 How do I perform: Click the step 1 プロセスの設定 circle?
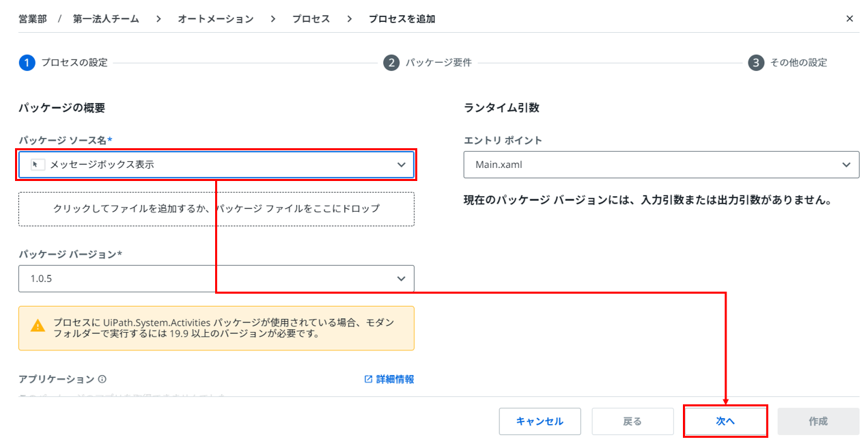coord(27,63)
